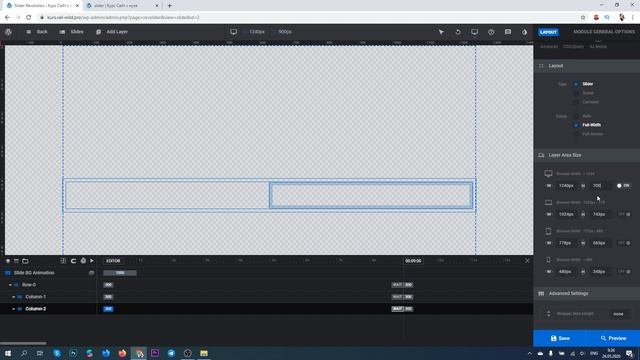Click the Save button
Viewport: 640px width, 360px height.
click(x=560, y=338)
